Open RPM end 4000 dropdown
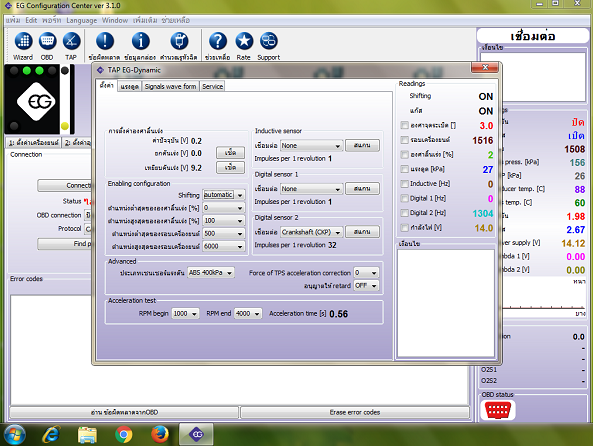This screenshot has height=446, width=593. pos(248,314)
